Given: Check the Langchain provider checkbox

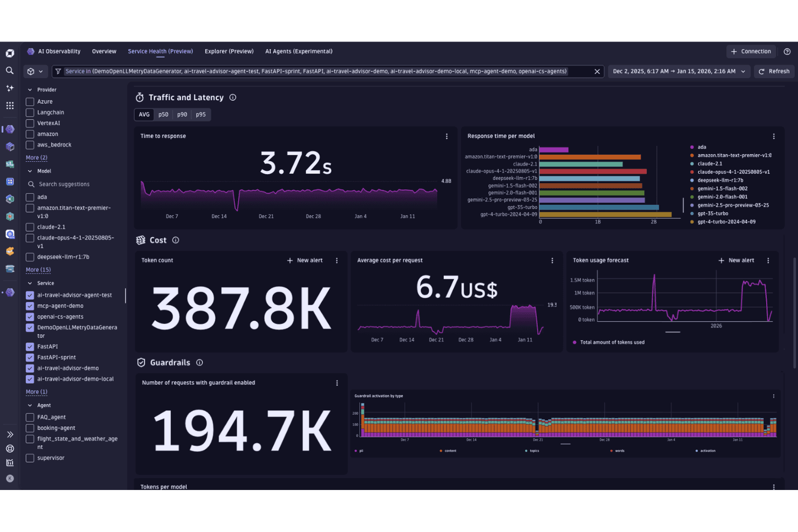Looking at the screenshot, I should [30, 113].
